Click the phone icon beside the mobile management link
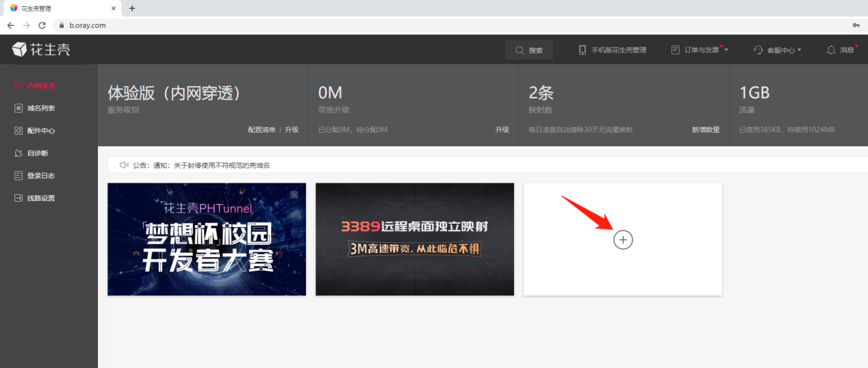Screen dimensions: 868x368 (x=583, y=50)
